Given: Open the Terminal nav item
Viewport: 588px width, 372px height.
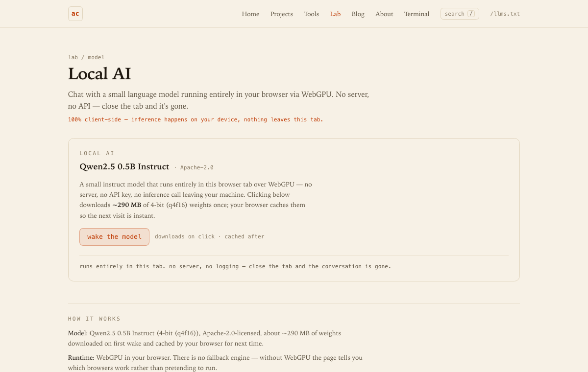Looking at the screenshot, I should [x=416, y=14].
